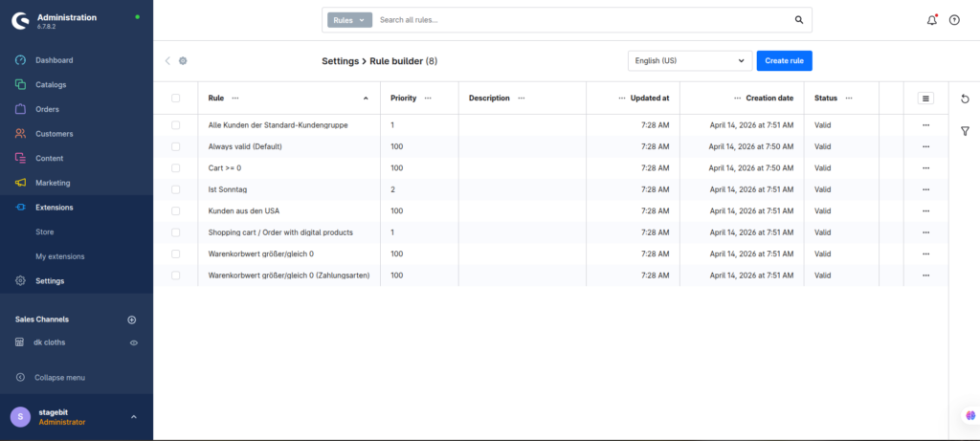Check the Ist Sonntag row

coord(176,189)
